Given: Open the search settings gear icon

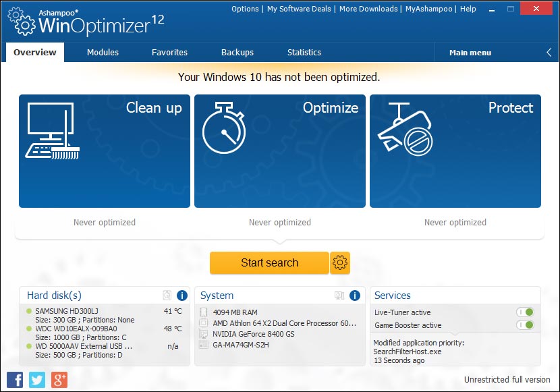Looking at the screenshot, I should pos(340,263).
